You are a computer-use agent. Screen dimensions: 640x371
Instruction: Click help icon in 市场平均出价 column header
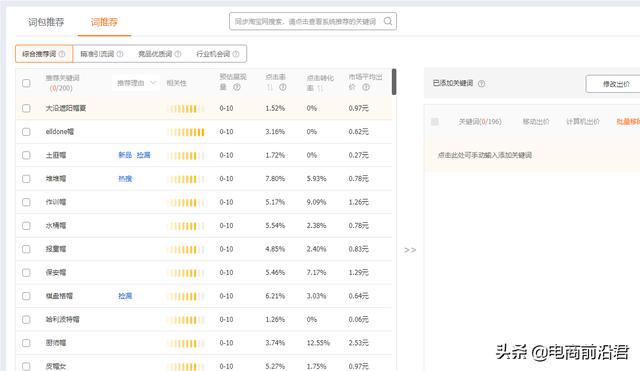pyautogui.click(x=366, y=87)
